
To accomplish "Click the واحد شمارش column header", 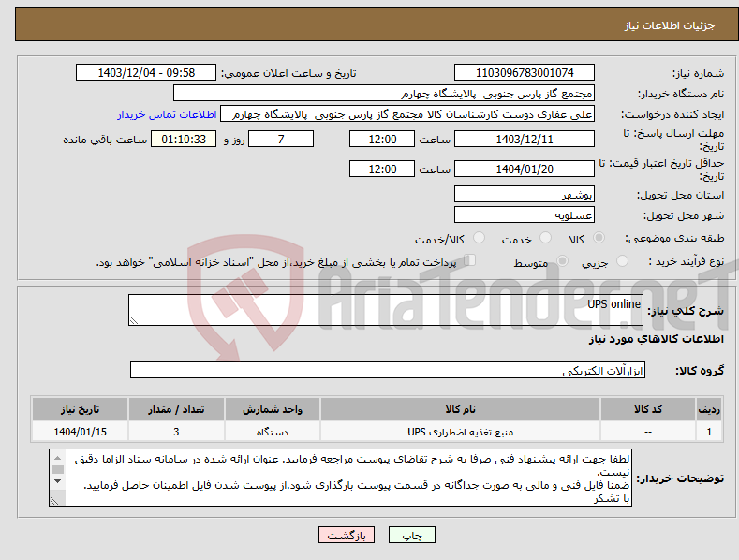I will 273,409.
